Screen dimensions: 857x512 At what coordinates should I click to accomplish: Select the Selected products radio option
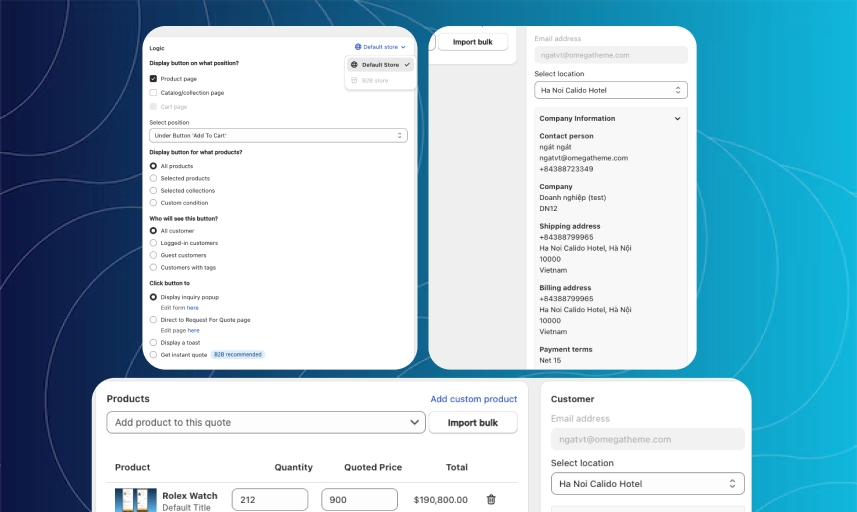[x=153, y=178]
